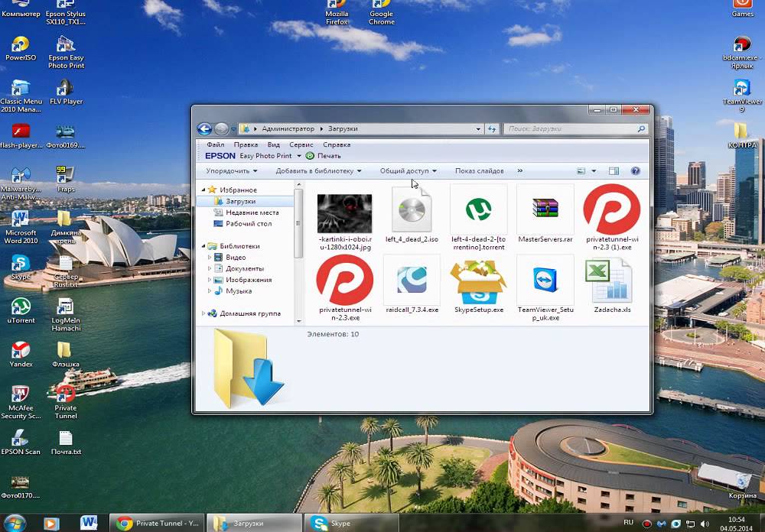This screenshot has width=765, height=532.
Task: Select the privatetunnel-win-2.3.exe installer
Action: pyautogui.click(x=344, y=287)
